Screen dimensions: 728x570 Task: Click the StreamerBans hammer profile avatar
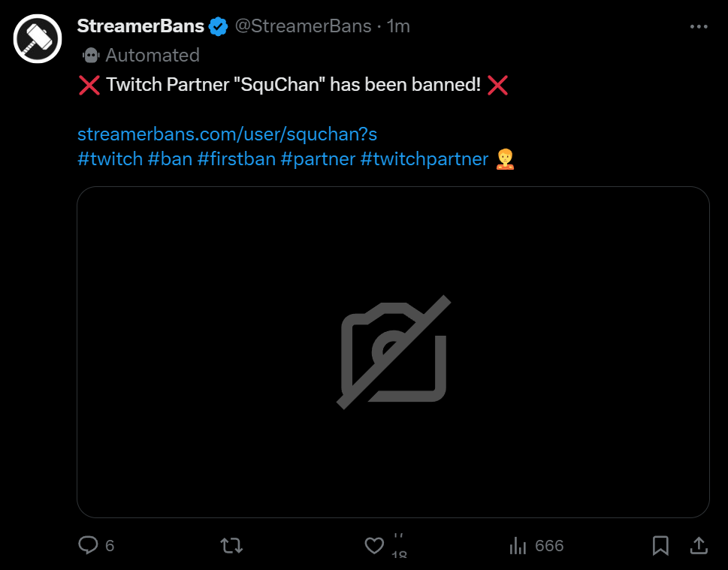pos(38,39)
